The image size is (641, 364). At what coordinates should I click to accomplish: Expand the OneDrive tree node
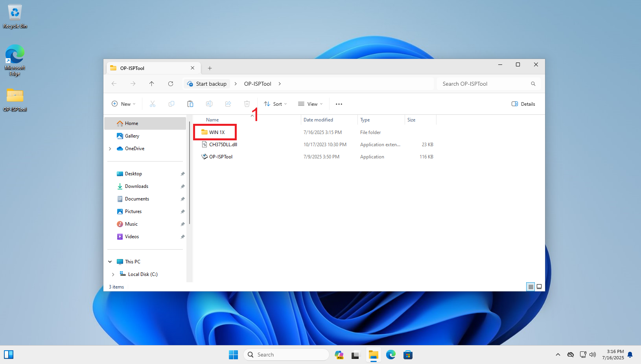click(110, 149)
